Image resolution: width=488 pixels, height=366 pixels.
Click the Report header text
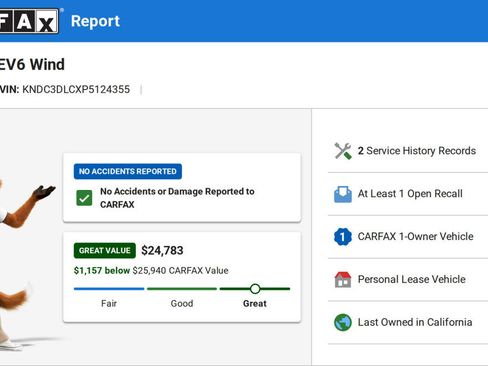95,21
